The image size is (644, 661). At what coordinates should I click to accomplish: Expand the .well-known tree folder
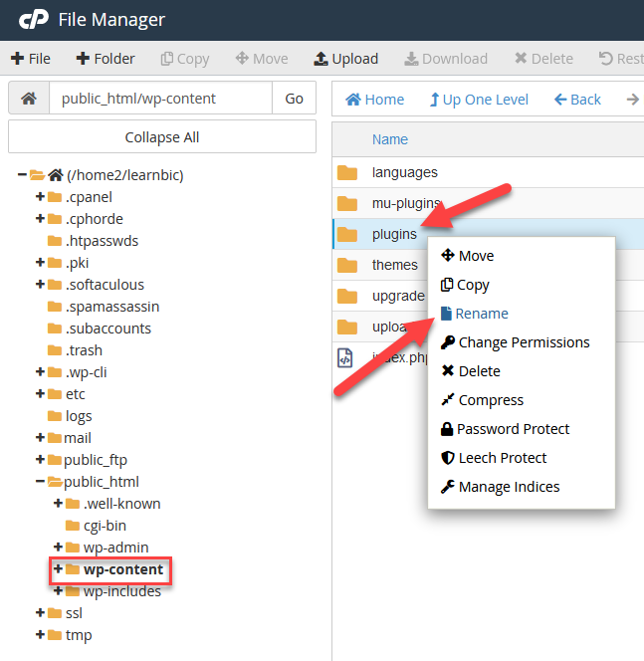(59, 504)
